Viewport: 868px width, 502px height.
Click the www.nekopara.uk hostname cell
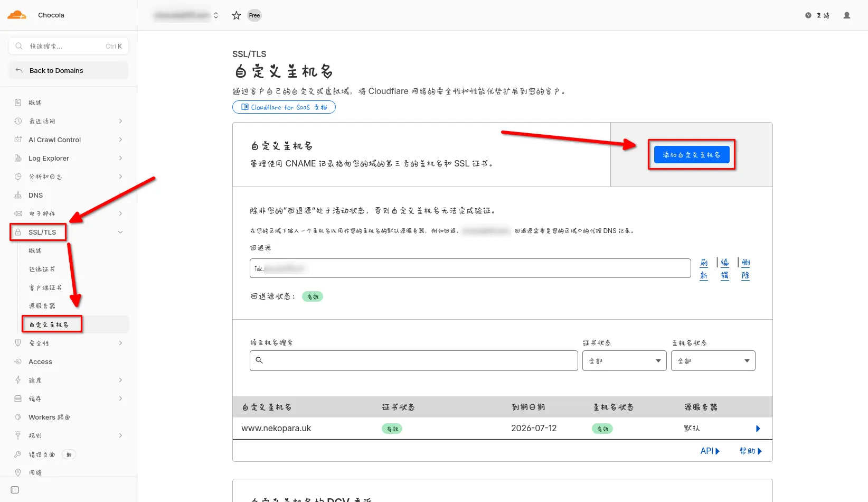pyautogui.click(x=276, y=429)
